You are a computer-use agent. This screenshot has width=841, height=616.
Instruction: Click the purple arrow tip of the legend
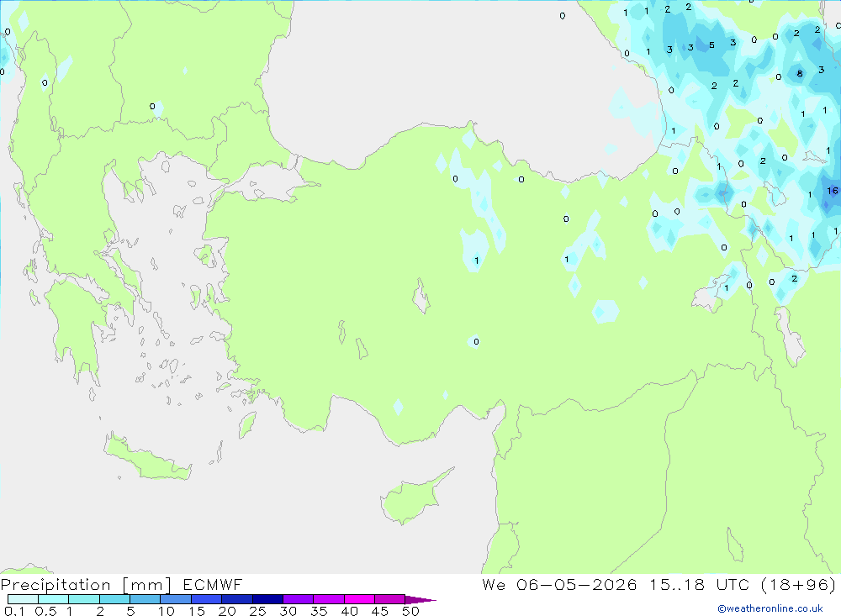click(420, 599)
